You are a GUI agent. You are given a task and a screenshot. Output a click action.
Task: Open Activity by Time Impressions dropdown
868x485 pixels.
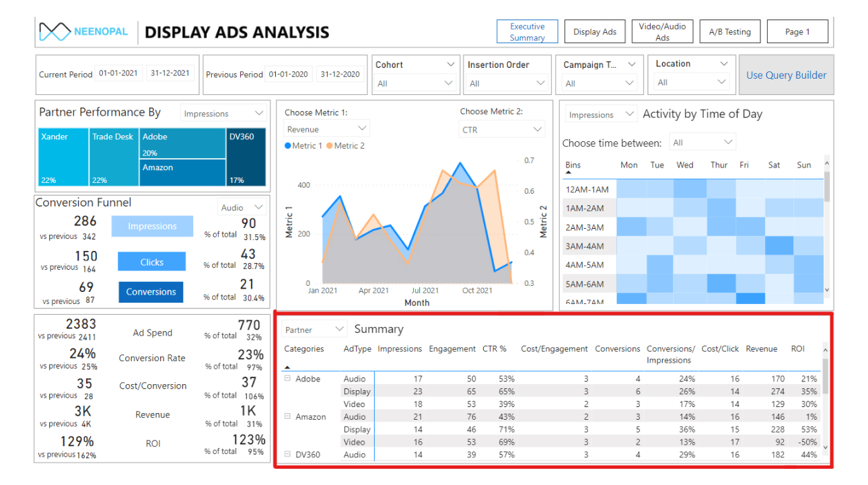pyautogui.click(x=601, y=114)
